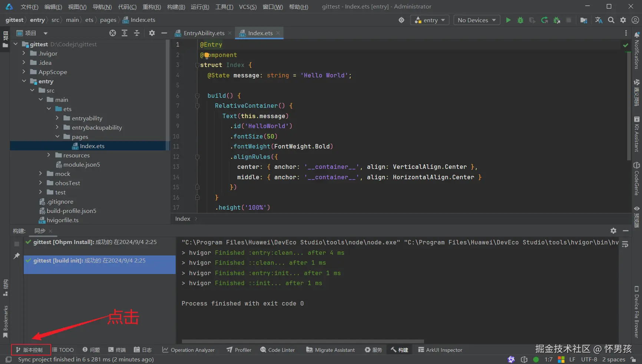Open the search everywhere magnifier
Viewport: 642px width, 364px height.
pos(611,20)
